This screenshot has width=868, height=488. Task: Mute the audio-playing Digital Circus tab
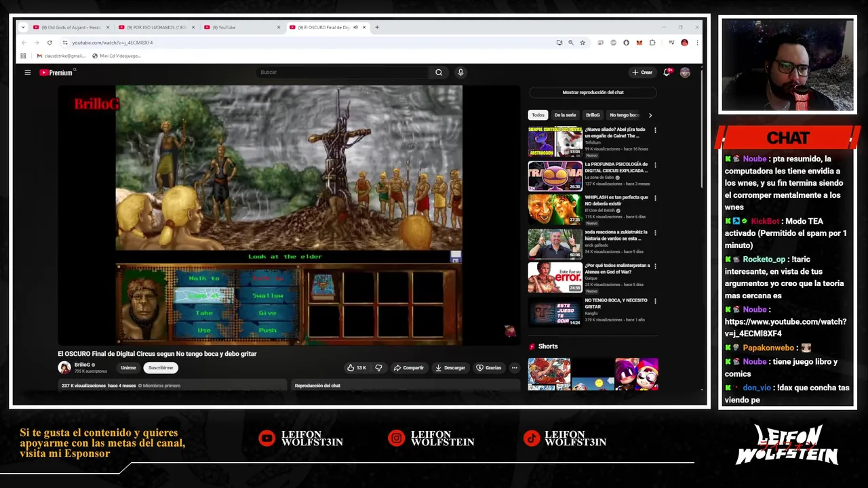click(x=355, y=28)
